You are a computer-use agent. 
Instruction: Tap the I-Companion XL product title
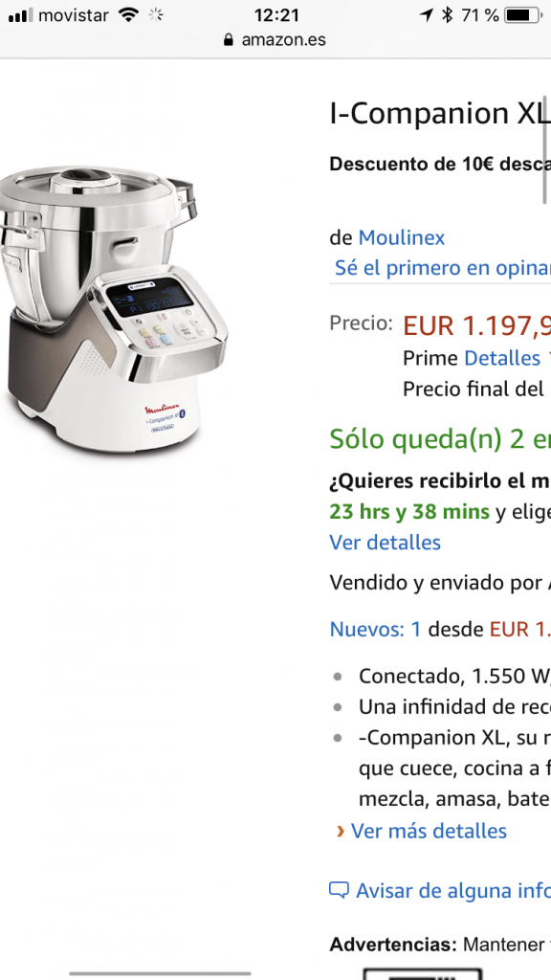pos(440,113)
